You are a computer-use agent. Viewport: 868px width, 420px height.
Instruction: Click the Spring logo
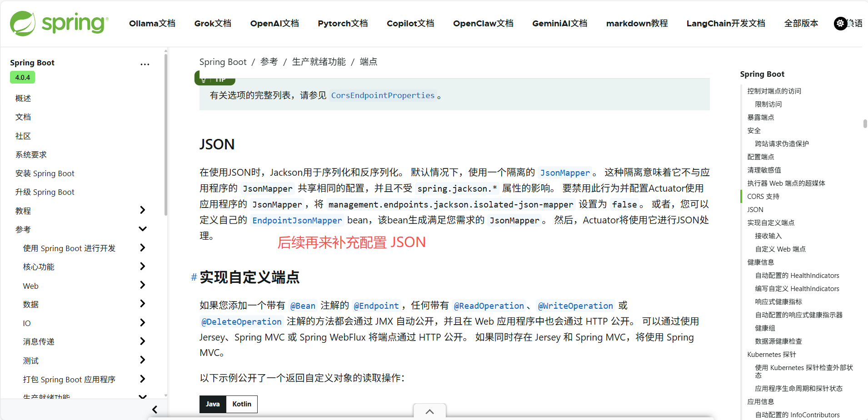(59, 24)
